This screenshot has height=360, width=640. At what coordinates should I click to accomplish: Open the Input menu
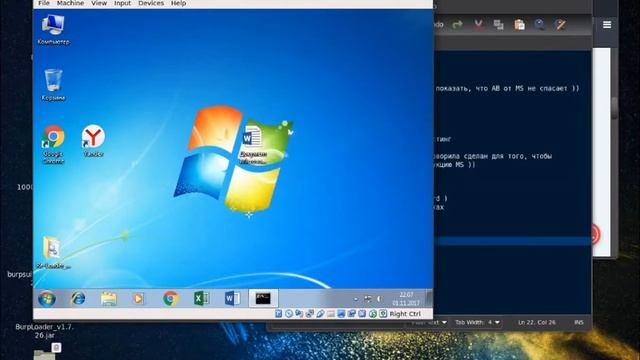pyautogui.click(x=122, y=3)
